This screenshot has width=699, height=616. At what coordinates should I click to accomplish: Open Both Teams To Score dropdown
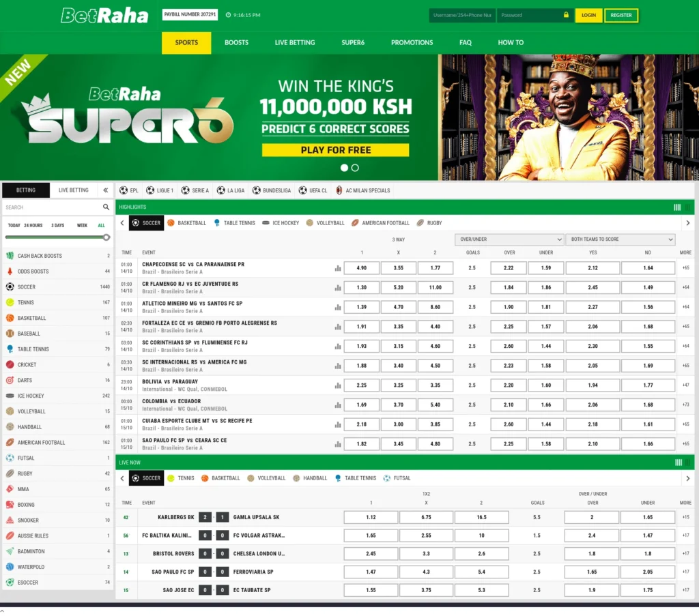point(620,239)
